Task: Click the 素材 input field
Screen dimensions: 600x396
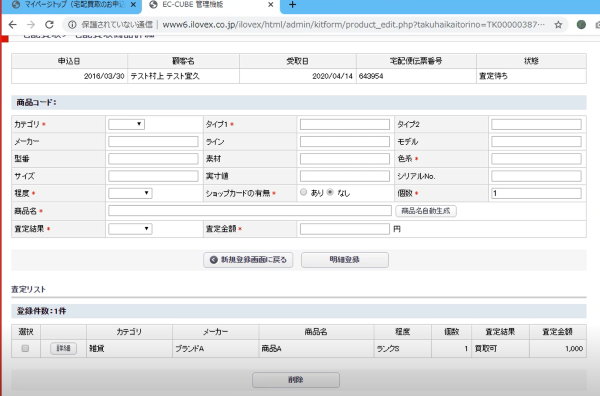Action: [x=345, y=159]
